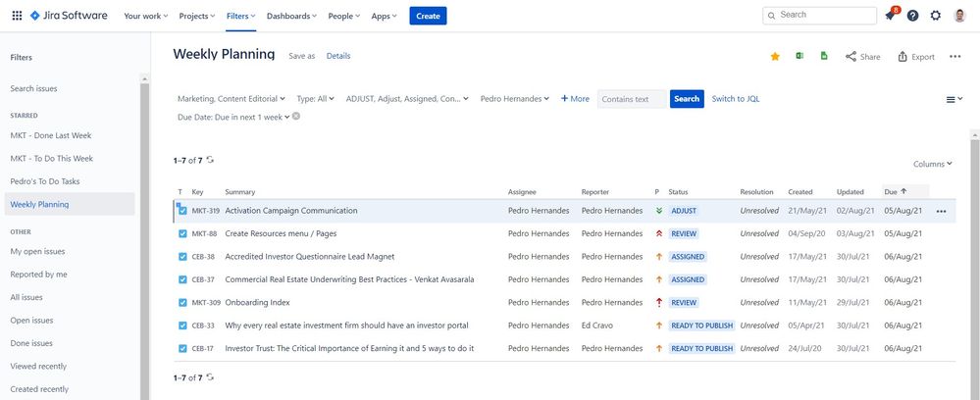Click the search magnifier in top search box

click(771, 16)
